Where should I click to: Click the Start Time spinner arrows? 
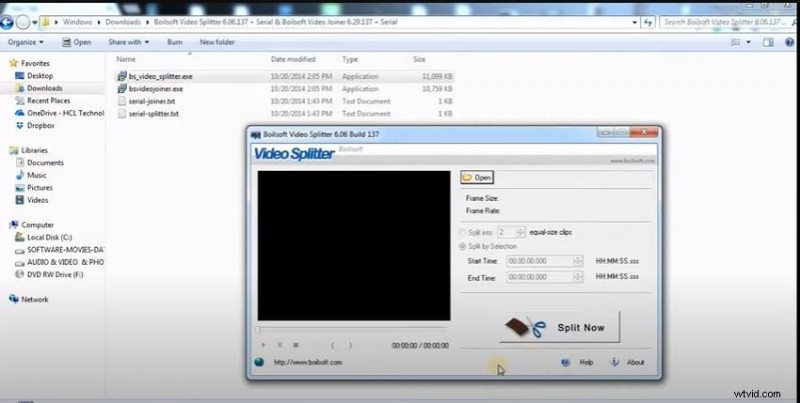(x=578, y=261)
